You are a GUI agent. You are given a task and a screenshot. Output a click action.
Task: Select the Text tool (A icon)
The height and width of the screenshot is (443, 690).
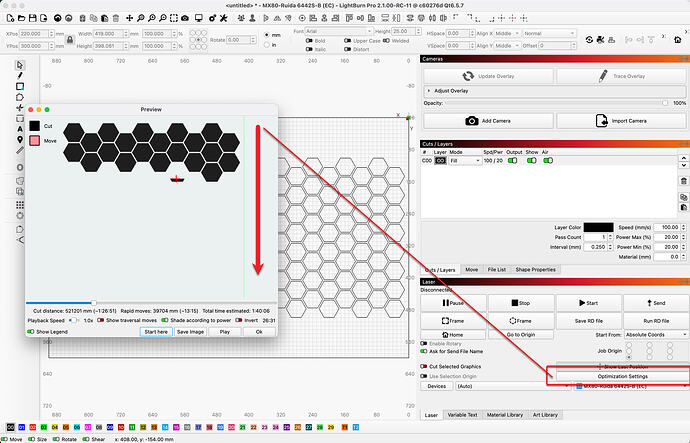click(x=19, y=129)
